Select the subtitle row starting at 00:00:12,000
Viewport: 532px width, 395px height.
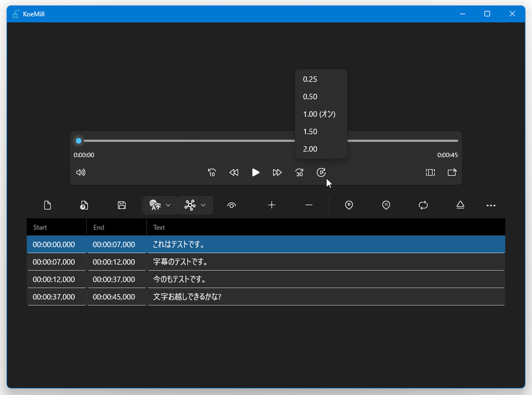pyautogui.click(x=265, y=279)
